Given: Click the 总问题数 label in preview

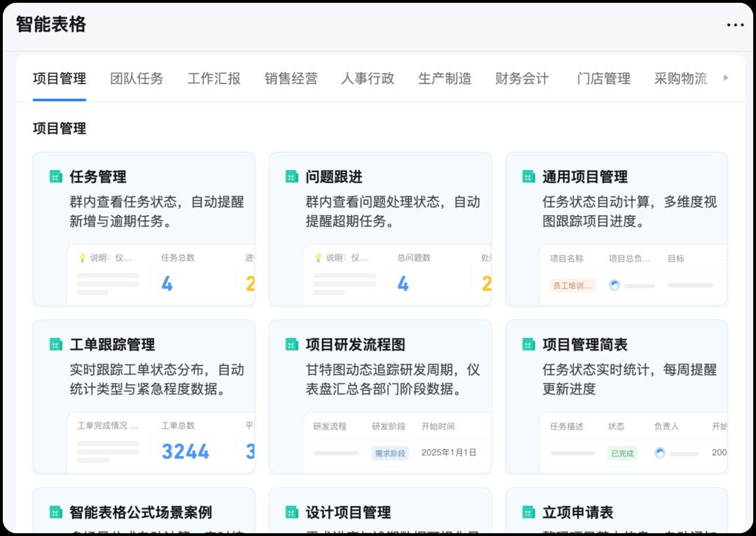Looking at the screenshot, I should tap(414, 258).
